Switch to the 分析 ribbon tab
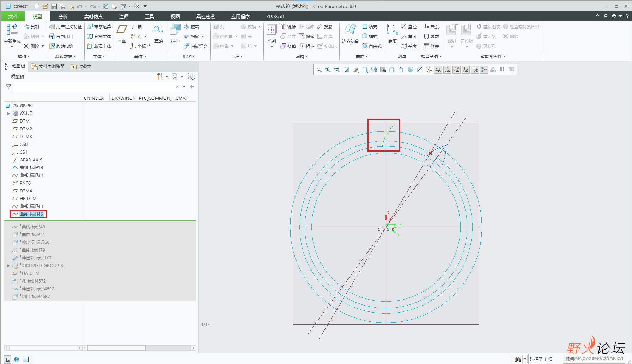The width and height of the screenshot is (632, 364). click(x=63, y=17)
